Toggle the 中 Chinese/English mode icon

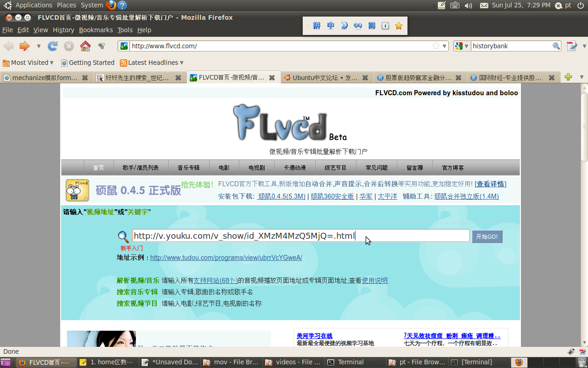(331, 26)
